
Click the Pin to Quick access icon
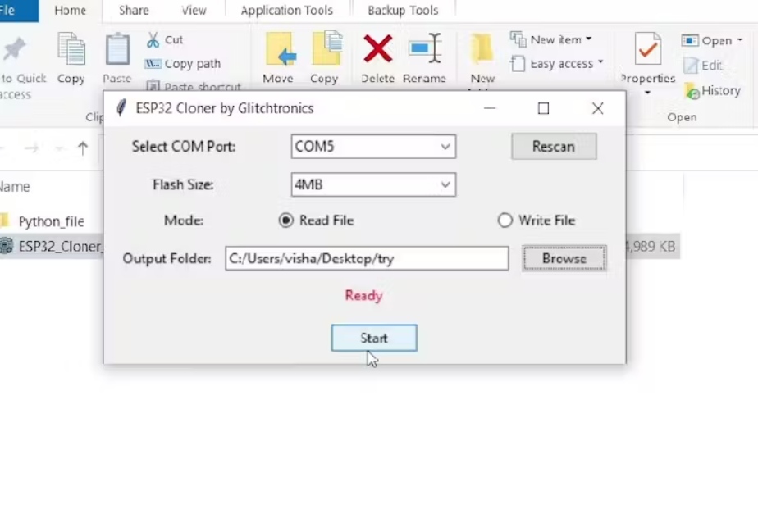(14, 49)
